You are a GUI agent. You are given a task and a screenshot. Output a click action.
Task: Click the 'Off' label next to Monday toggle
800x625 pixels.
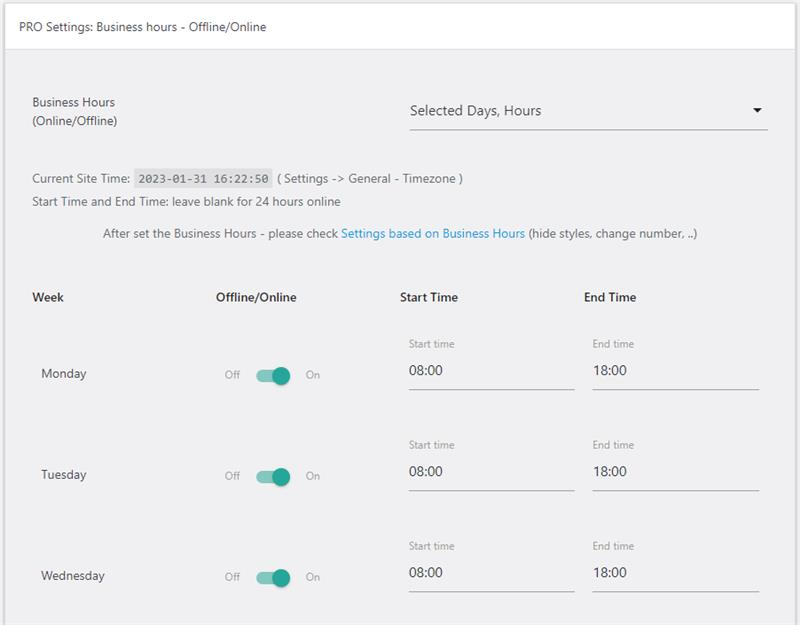point(232,375)
